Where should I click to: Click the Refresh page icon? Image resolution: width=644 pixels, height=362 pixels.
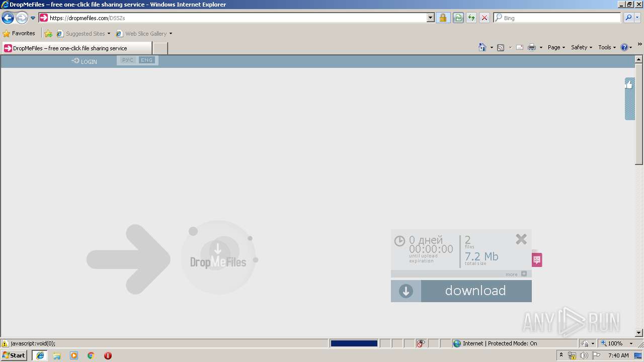[471, 18]
